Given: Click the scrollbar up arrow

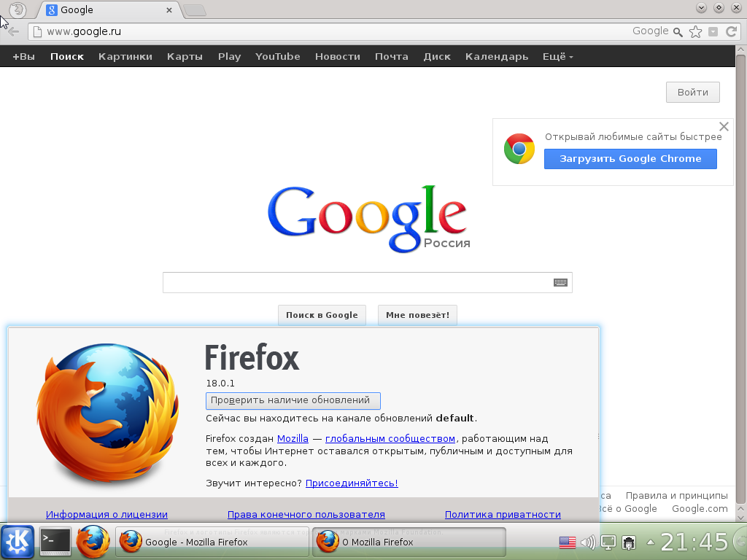Looking at the screenshot, I should point(740,50).
